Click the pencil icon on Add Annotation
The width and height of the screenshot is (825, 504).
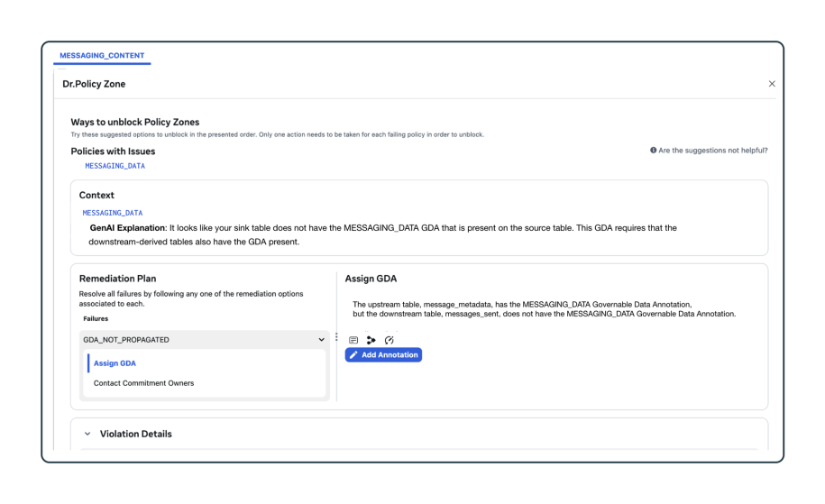tap(354, 355)
